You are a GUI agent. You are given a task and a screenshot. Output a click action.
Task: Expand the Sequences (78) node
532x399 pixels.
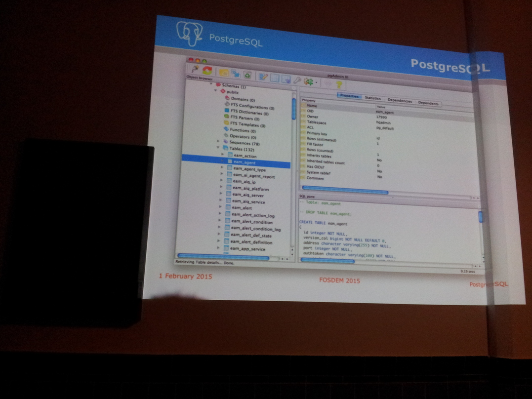[218, 142]
